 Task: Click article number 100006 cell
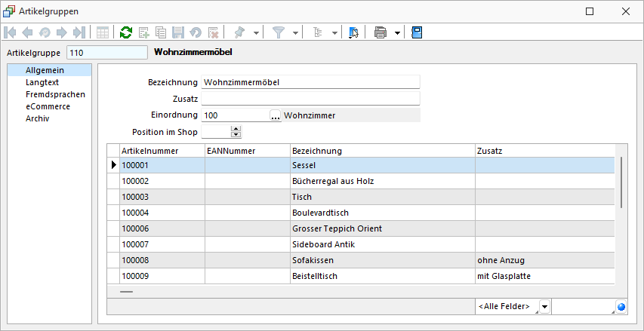(x=162, y=228)
